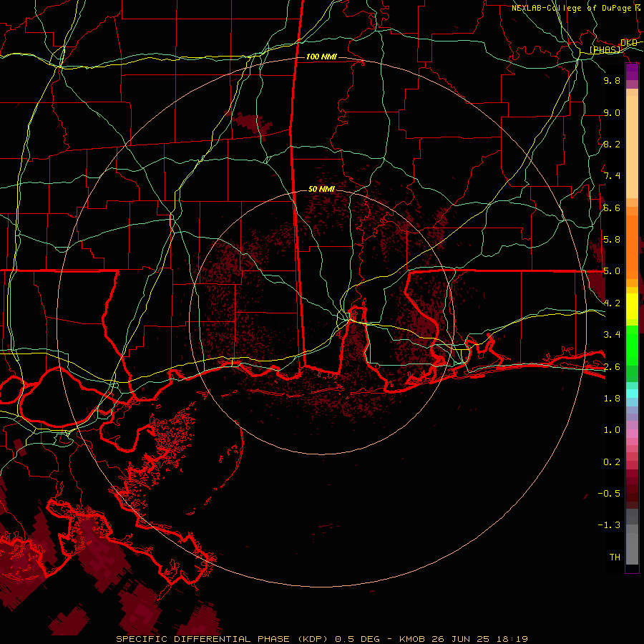Click the 7.4 color scale value
The width and height of the screenshot is (644, 644).
[612, 176]
